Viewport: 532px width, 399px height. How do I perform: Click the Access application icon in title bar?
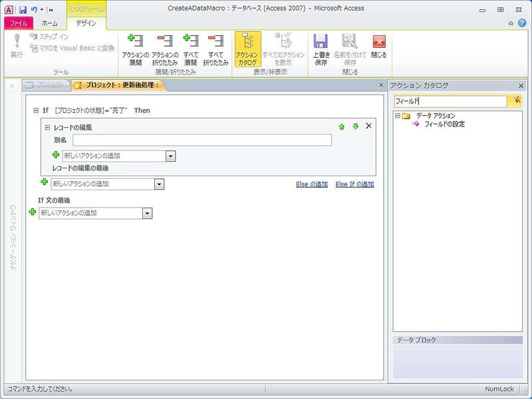pos(9,9)
